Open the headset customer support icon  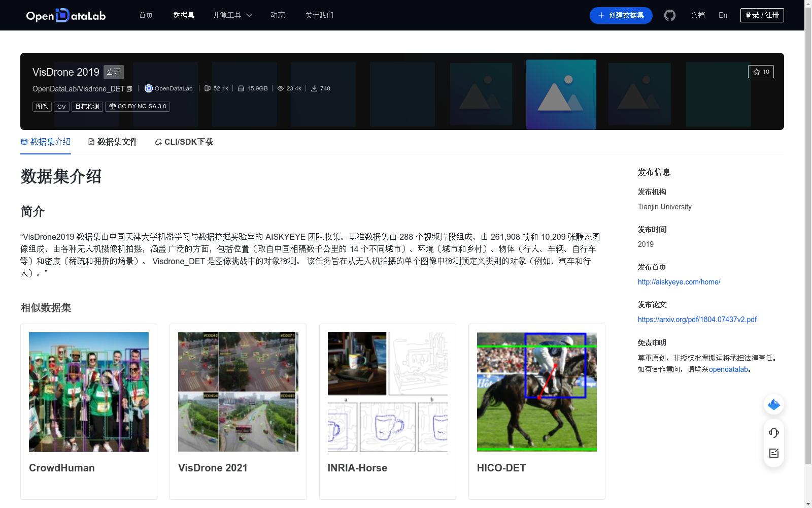click(x=774, y=432)
